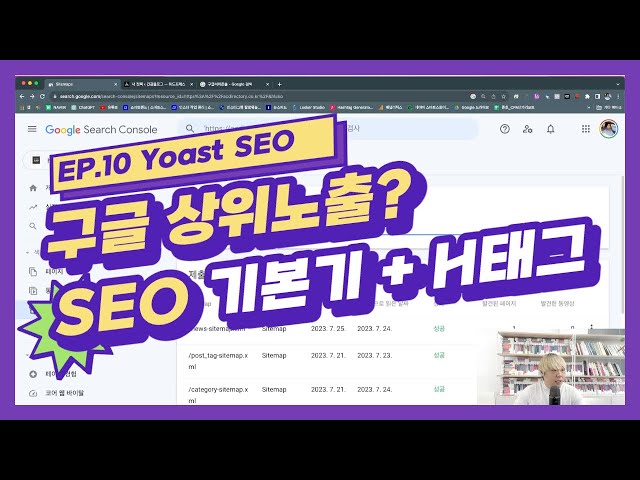
Task: Open the Chrome extensions puzzle icon
Action: 587,96
